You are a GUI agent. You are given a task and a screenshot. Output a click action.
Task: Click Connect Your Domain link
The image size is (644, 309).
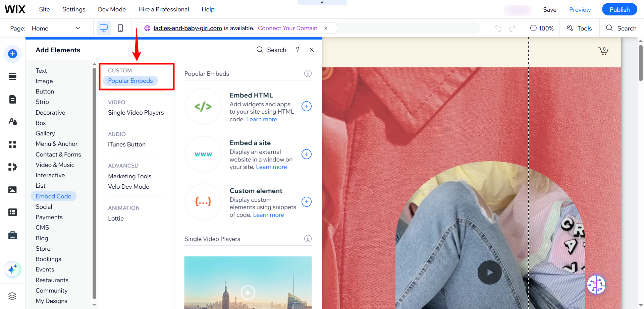point(287,28)
